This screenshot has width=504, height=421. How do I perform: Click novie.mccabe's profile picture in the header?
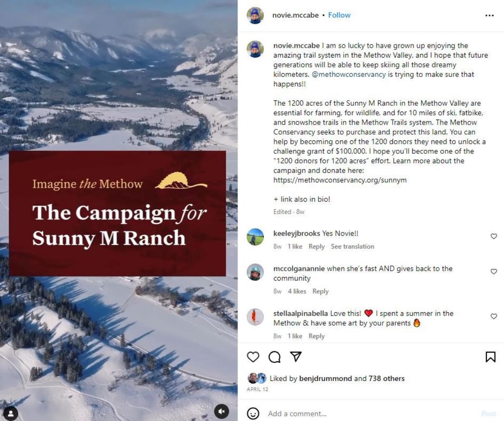click(255, 15)
